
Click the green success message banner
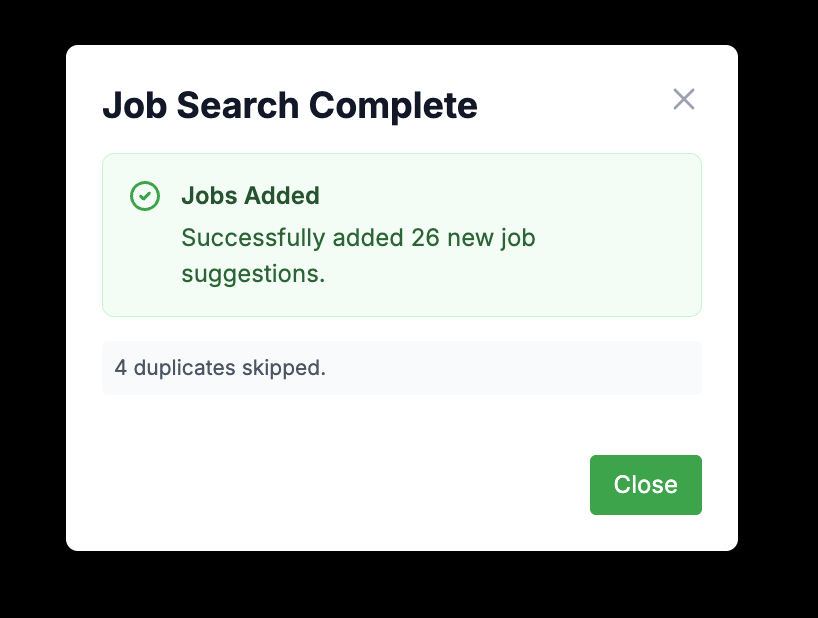[400, 235]
